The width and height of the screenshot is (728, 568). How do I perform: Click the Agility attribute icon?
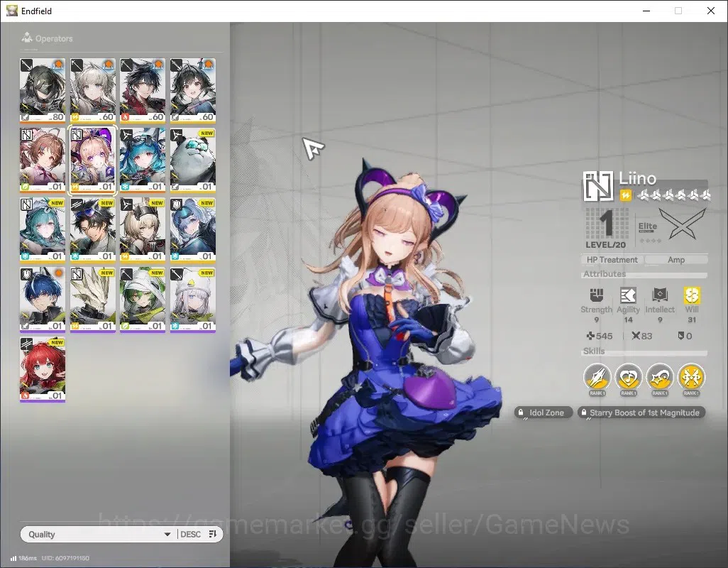(628, 295)
